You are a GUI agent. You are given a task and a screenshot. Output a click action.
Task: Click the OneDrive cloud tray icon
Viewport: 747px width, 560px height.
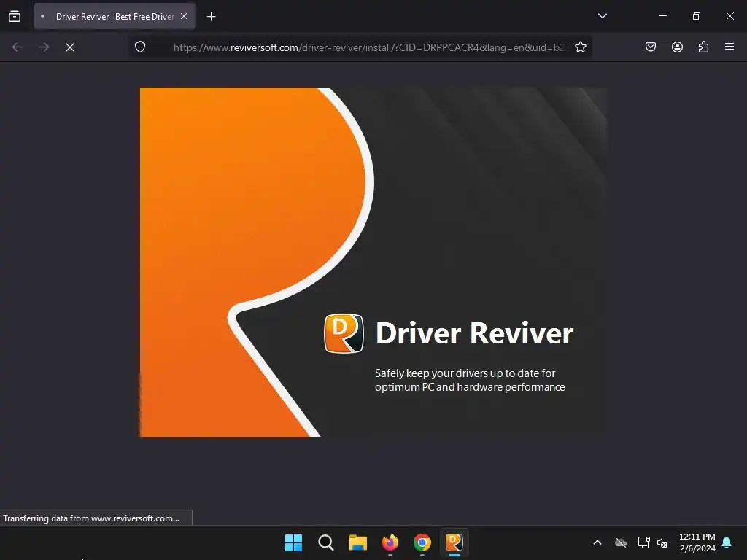point(621,542)
